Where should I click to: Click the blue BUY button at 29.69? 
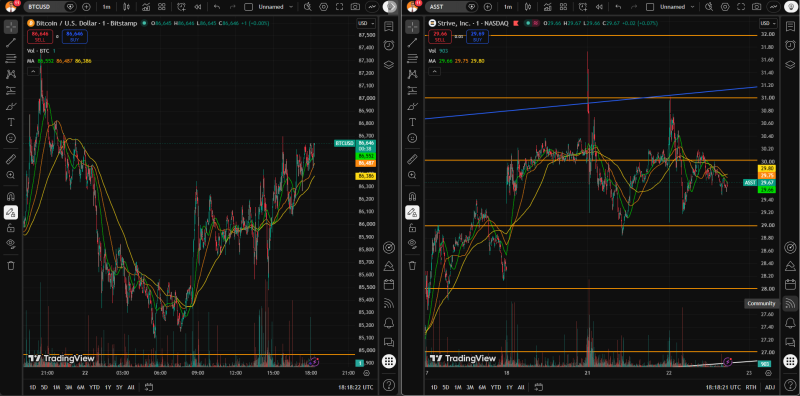[x=478, y=37]
